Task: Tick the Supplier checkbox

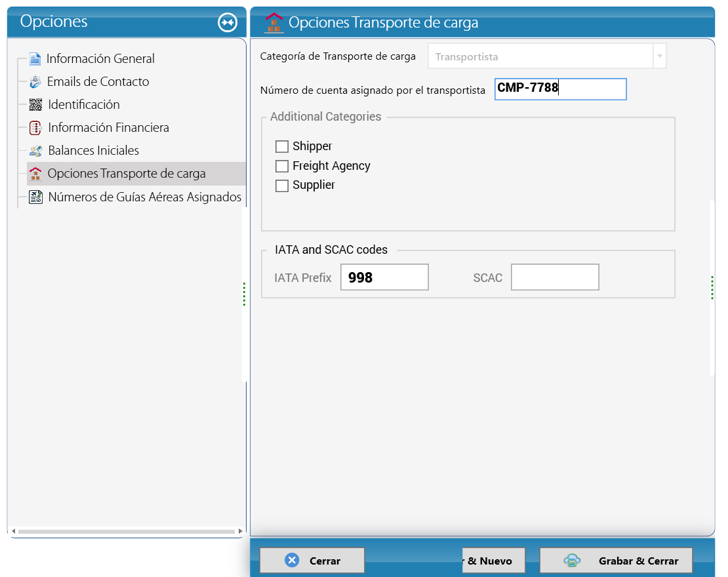Action: tap(282, 186)
